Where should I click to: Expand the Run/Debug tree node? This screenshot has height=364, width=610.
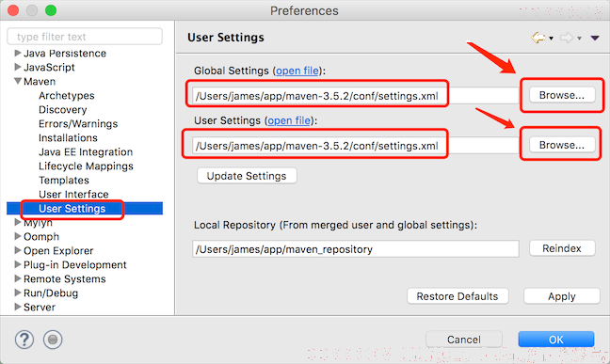click(x=18, y=293)
